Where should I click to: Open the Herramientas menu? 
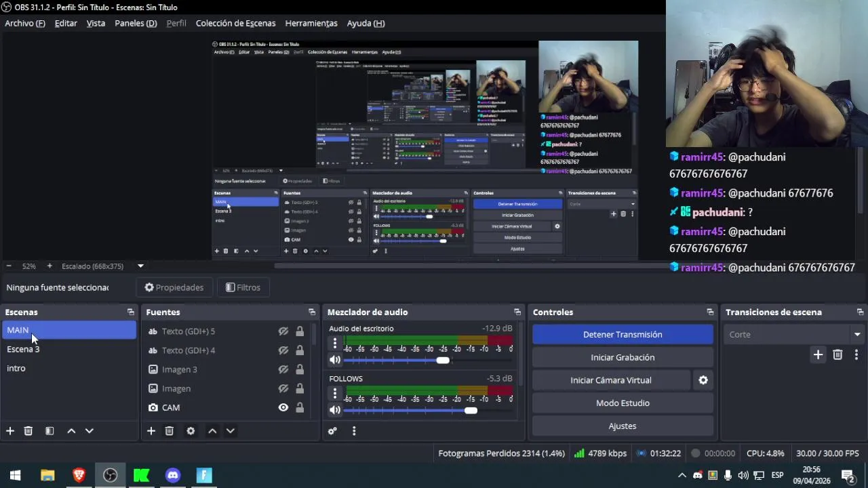(x=311, y=23)
